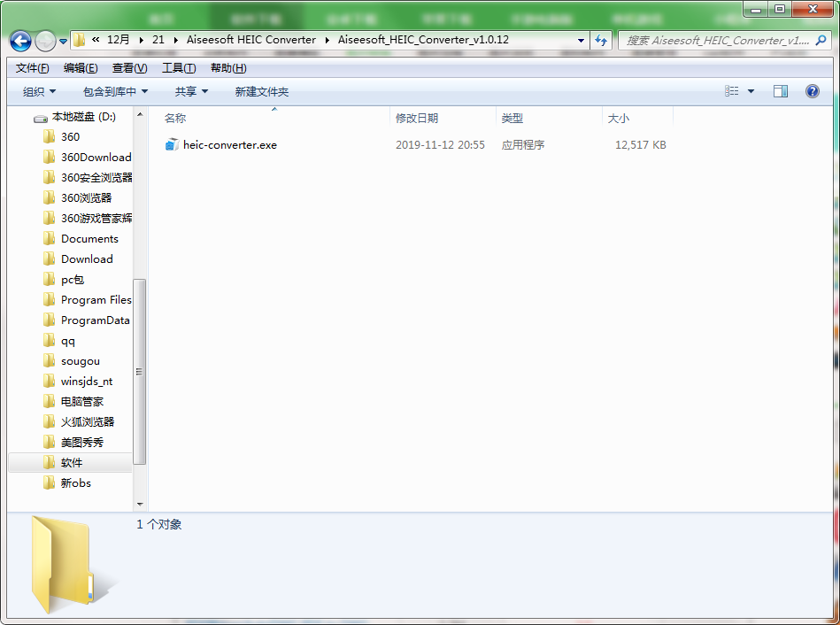Viewport: 840px width, 625px height.
Task: Select the 软件 folder in tree
Action: [x=70, y=463]
